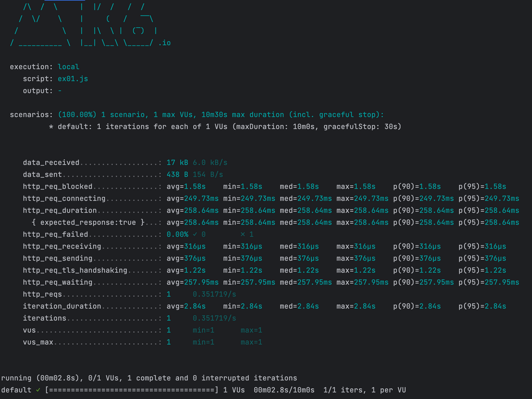This screenshot has width=532, height=399.
Task: Click med=376µs in http_req_sending row
Action: click(x=299, y=258)
